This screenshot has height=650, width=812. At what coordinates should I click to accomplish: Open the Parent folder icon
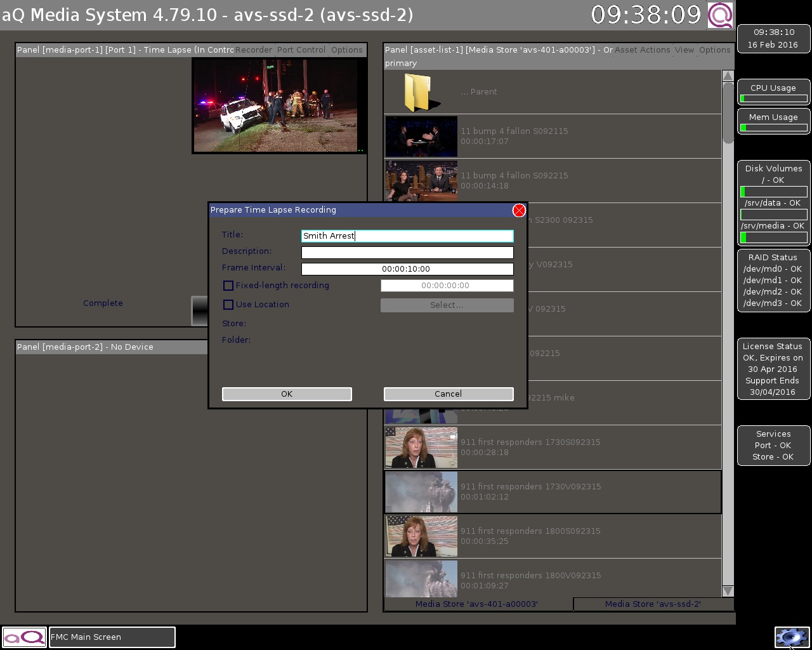[421, 93]
